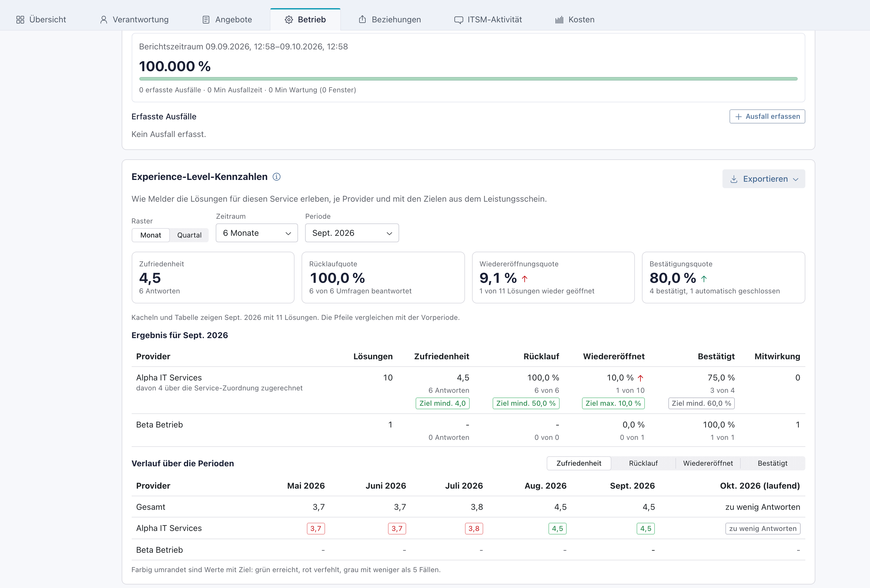This screenshot has width=870, height=588.
Task: Click Alpha IT Services in Ergebnis table
Action: [169, 377]
